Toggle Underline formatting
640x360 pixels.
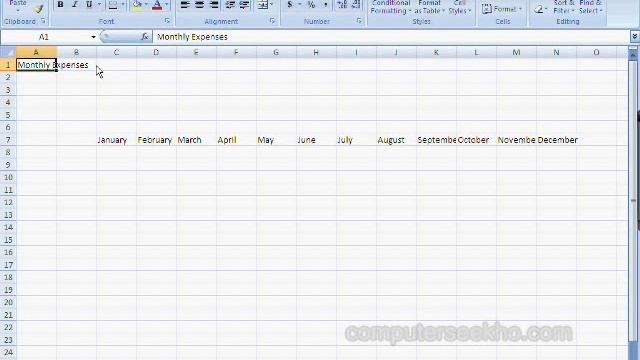pyautogui.click(x=89, y=4)
